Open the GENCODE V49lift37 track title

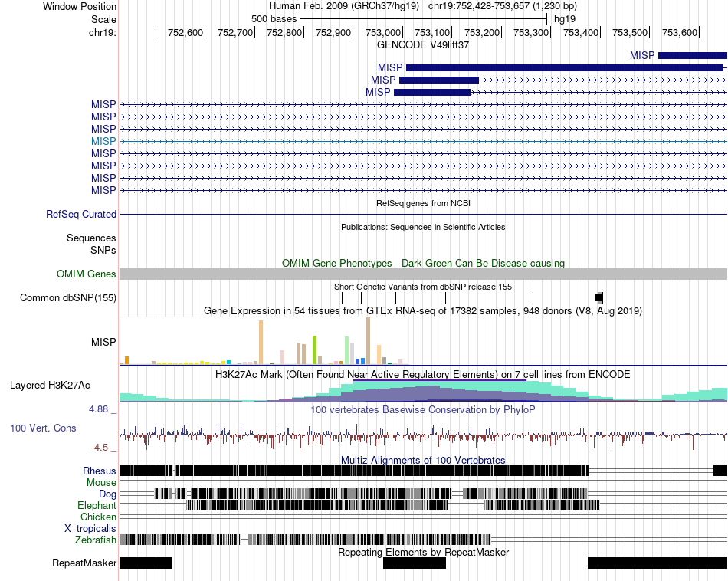[422, 45]
